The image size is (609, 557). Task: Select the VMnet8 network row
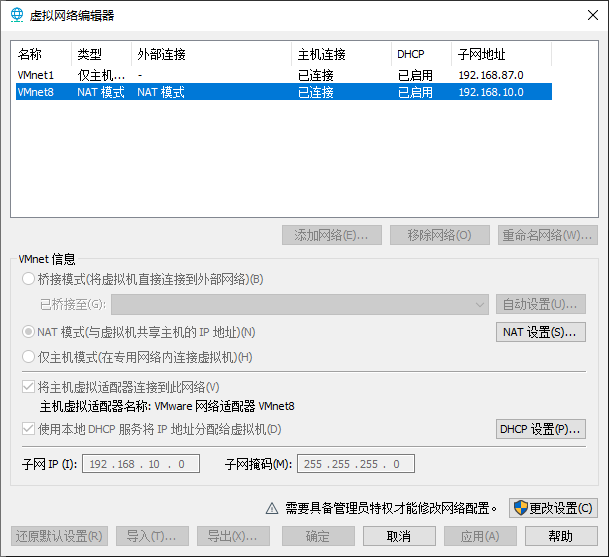(x=284, y=92)
